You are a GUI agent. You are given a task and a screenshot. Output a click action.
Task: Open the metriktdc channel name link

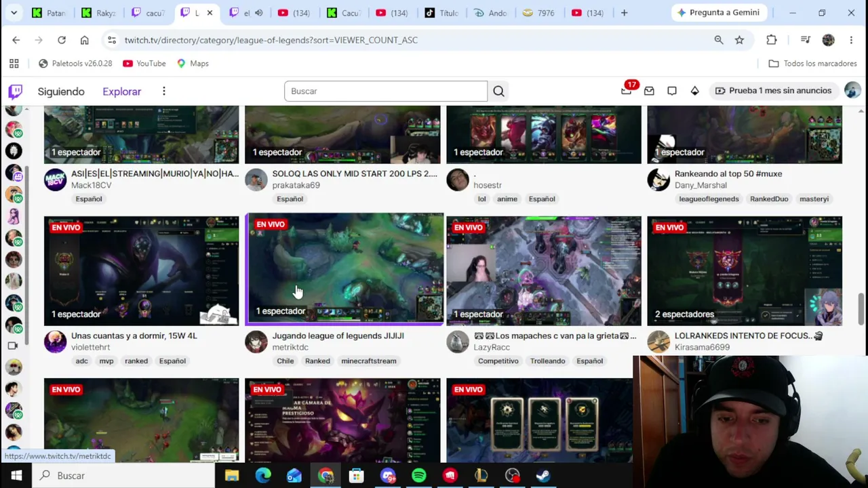pos(290,348)
